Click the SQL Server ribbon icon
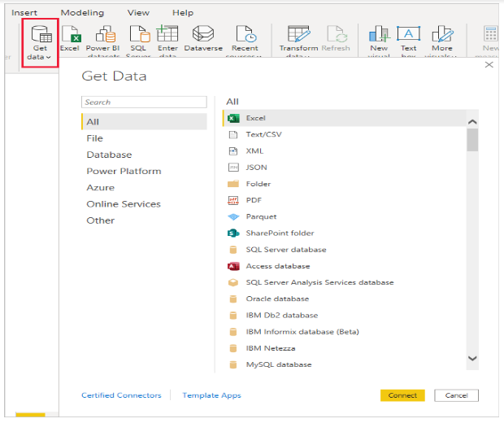This screenshot has width=504, height=423. tap(138, 34)
